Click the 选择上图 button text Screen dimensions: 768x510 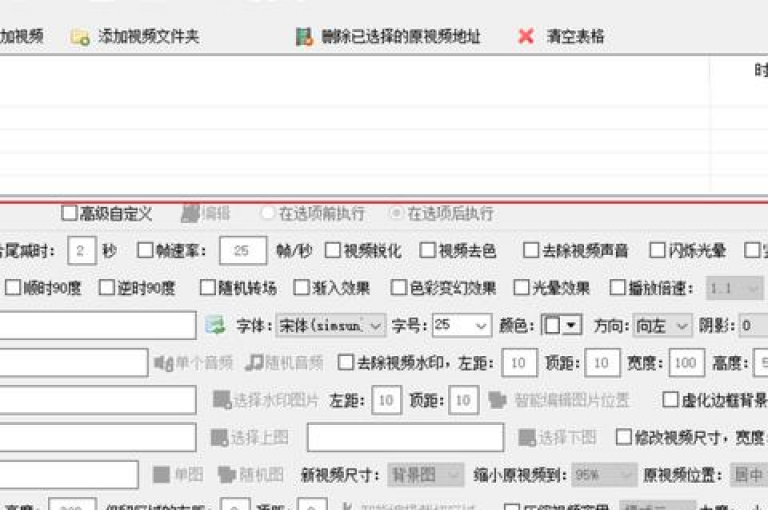point(260,437)
